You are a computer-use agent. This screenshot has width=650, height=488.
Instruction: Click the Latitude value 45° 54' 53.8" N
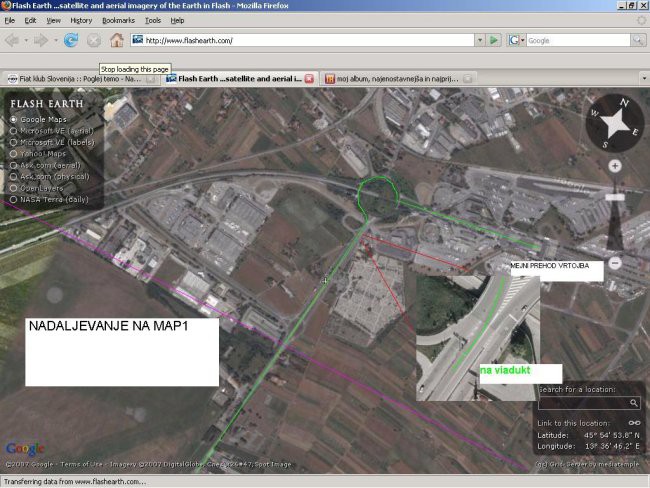tap(611, 435)
